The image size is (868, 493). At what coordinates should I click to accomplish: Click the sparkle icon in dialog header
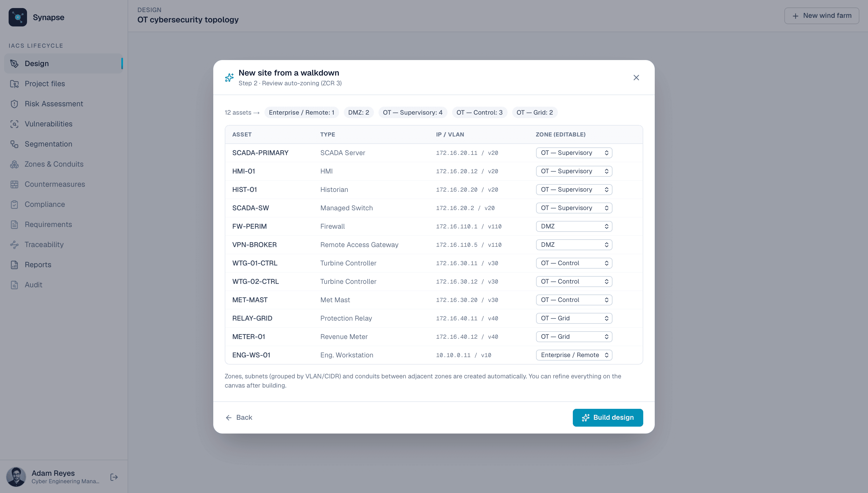[x=229, y=78]
